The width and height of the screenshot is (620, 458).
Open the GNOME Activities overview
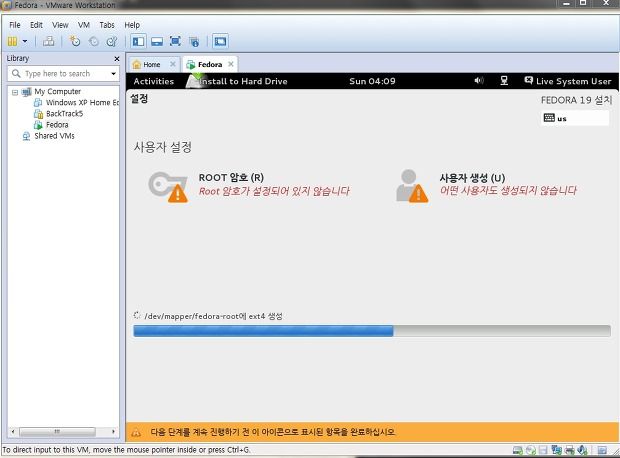153,81
